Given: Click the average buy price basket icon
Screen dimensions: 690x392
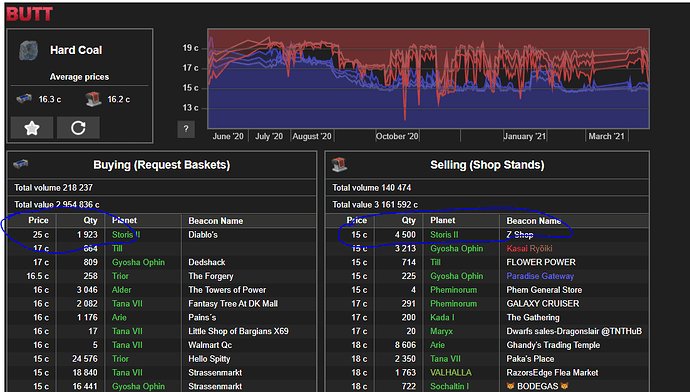Looking at the screenshot, I should point(24,99).
